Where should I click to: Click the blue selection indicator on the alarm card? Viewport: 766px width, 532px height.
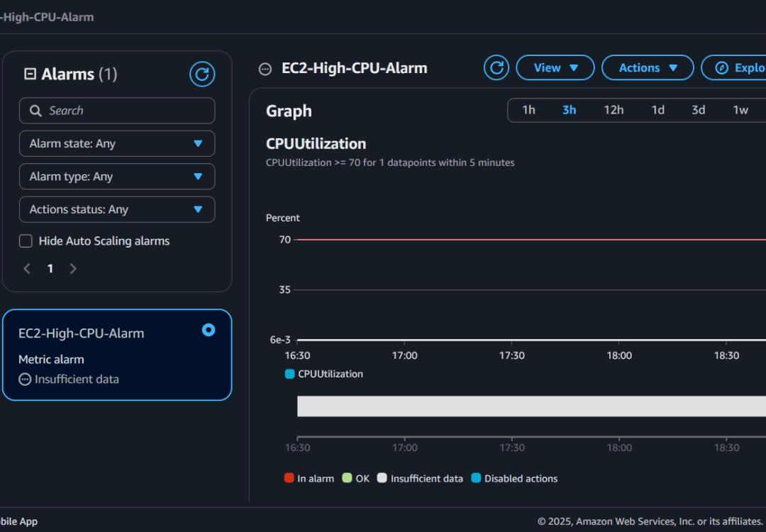click(208, 330)
